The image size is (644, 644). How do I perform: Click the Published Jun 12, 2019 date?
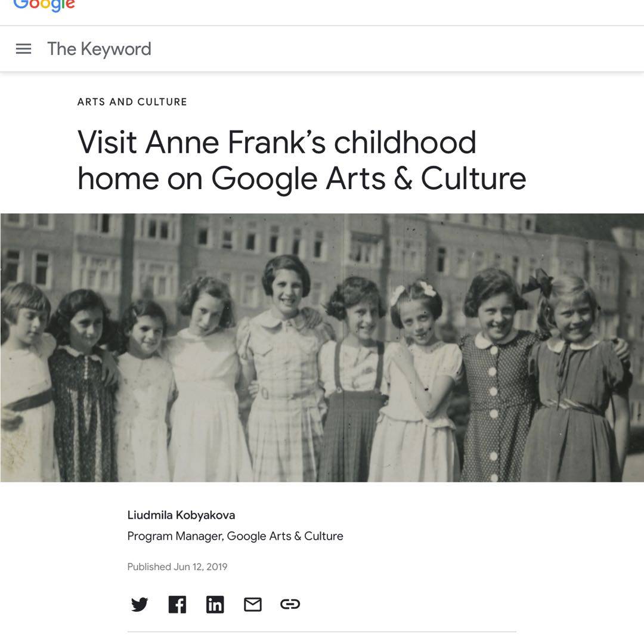point(177,566)
